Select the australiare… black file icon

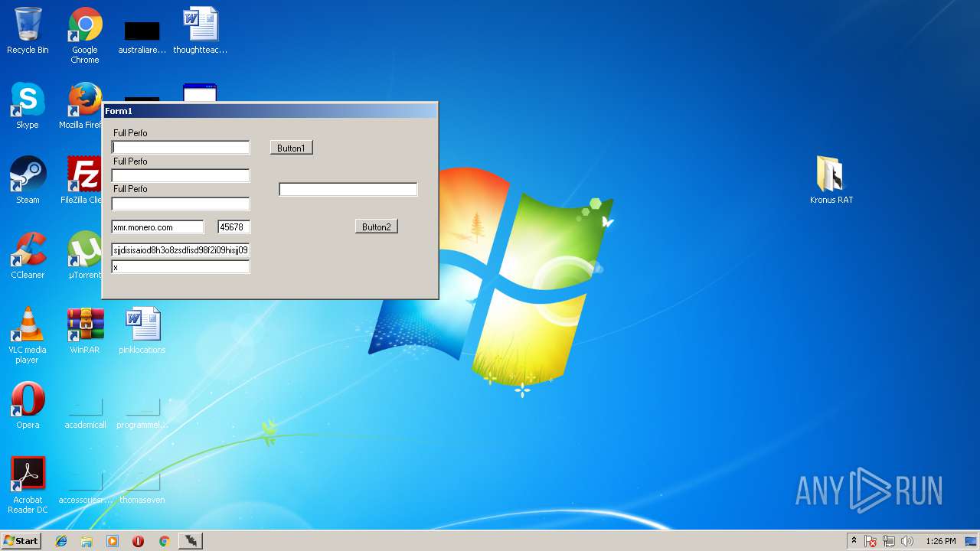142,37
